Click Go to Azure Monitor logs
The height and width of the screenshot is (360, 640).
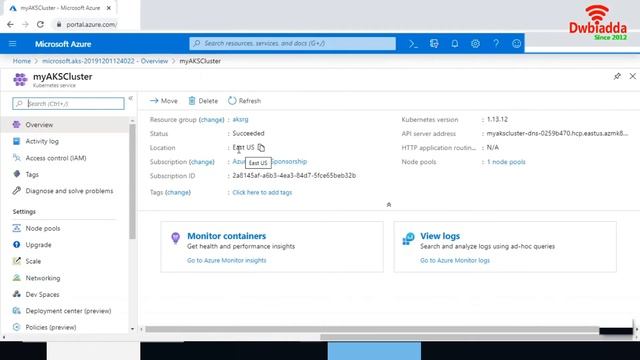[455, 260]
